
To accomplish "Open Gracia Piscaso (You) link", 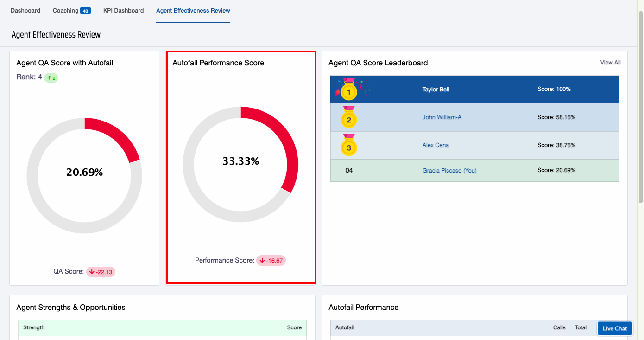I will 449,171.
